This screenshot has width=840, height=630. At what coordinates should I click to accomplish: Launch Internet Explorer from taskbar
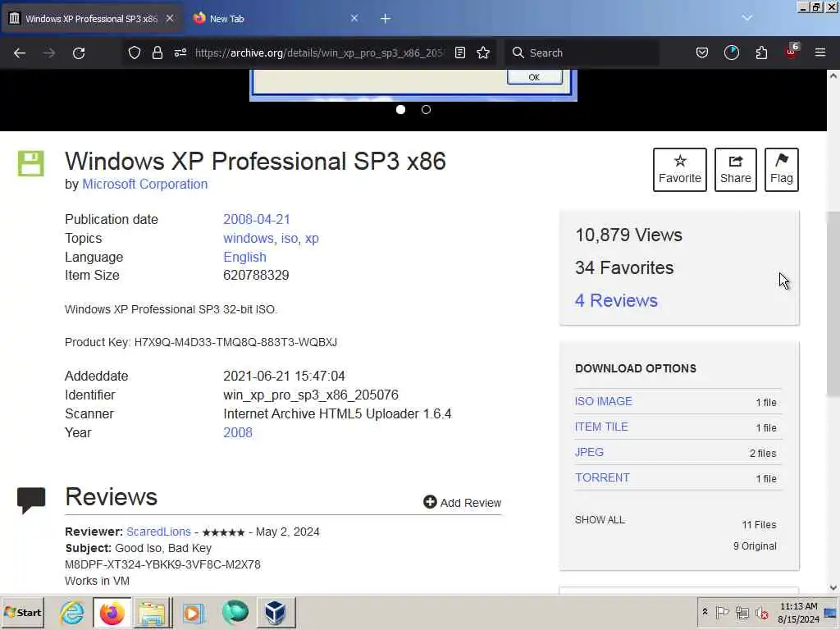click(72, 612)
